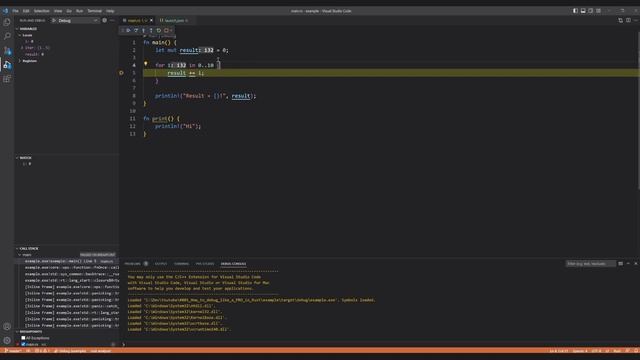Step into in the debug toolbar
Screen dimensions: 640x360
pyautogui.click(x=143, y=30)
